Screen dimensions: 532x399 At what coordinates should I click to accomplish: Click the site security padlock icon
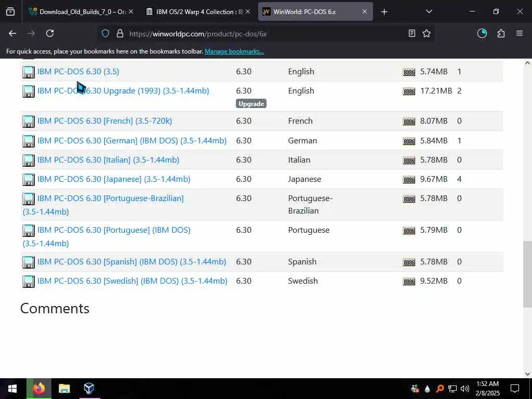120,34
